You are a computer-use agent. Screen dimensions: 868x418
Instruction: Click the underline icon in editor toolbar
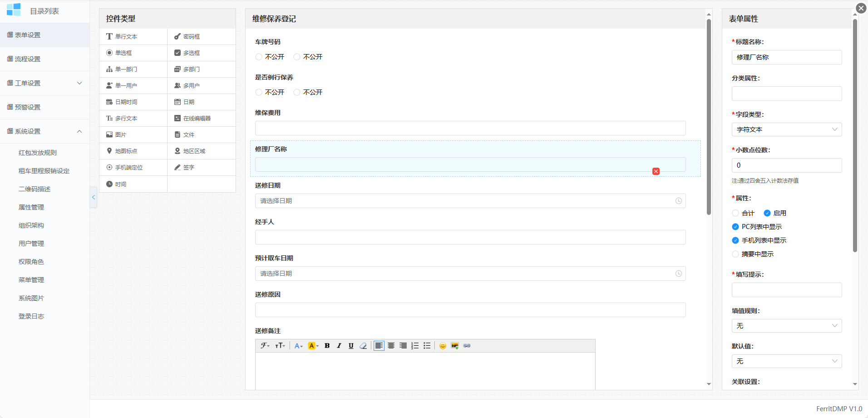(351, 346)
